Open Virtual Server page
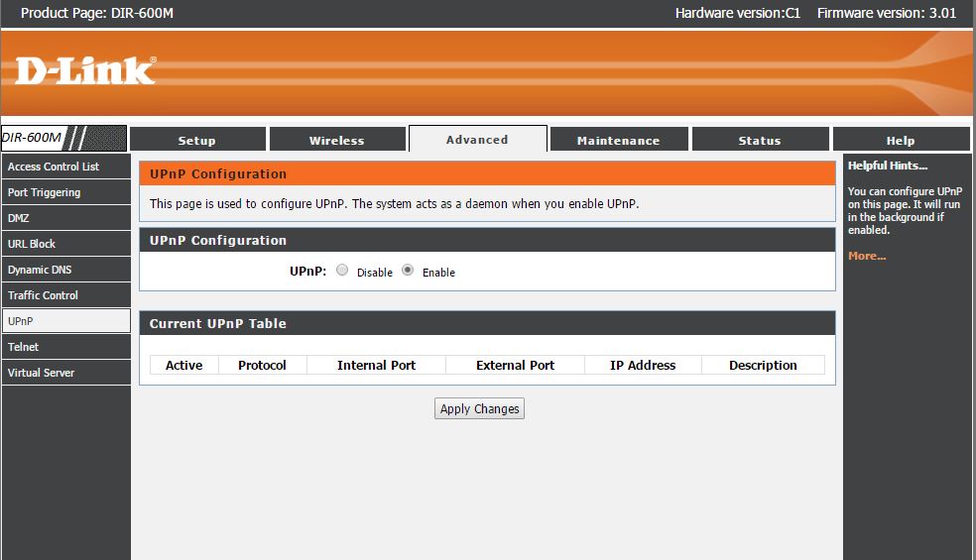Viewport: 976px width, 560px height. pyautogui.click(x=66, y=373)
